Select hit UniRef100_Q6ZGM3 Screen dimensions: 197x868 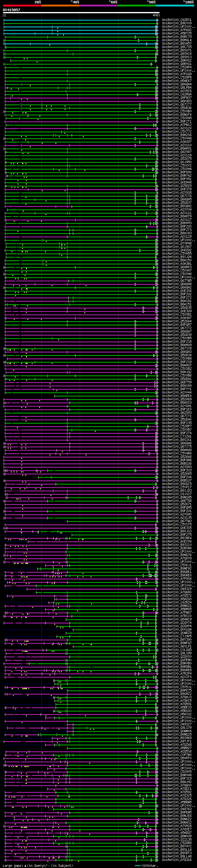tap(176, 412)
